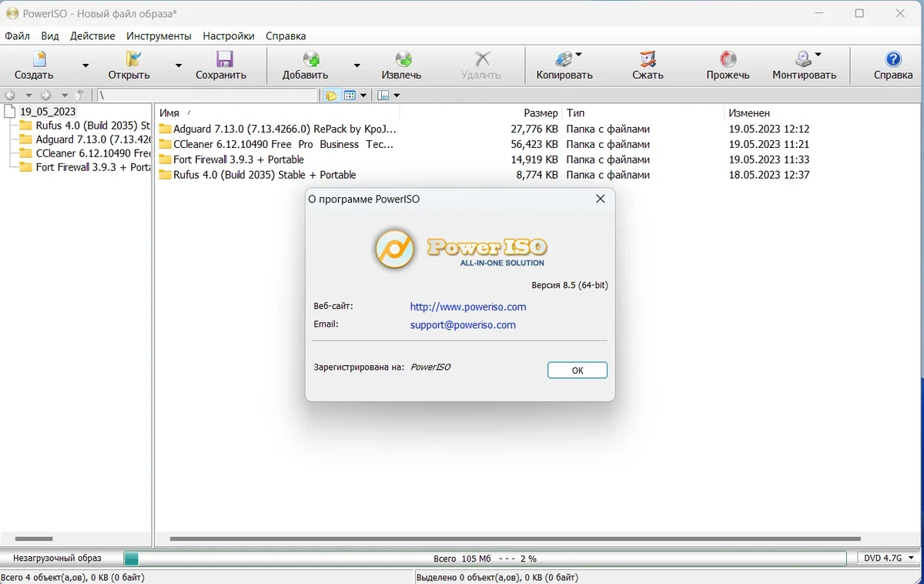Open the Инструменты menu
Screen dimensions: 924x584
click(x=159, y=36)
